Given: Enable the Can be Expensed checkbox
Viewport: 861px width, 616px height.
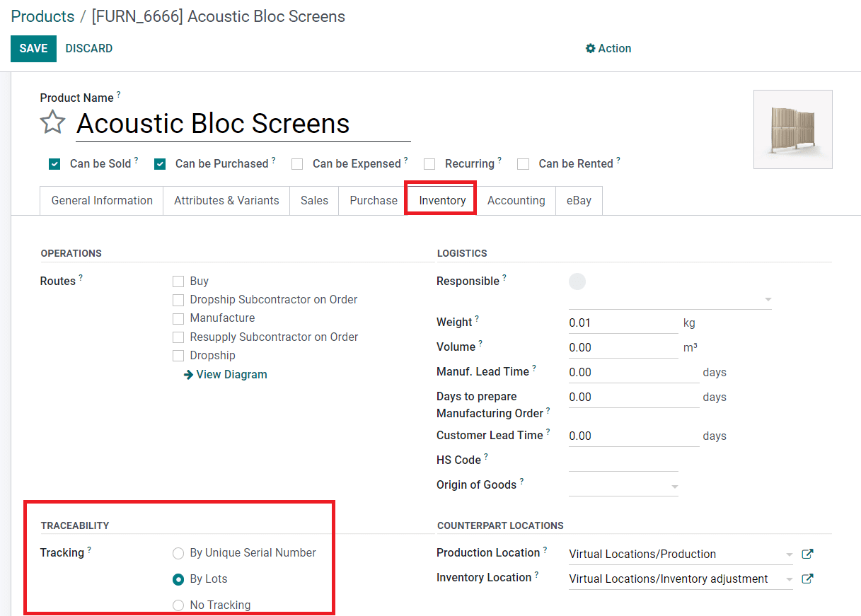Looking at the screenshot, I should 297,164.
